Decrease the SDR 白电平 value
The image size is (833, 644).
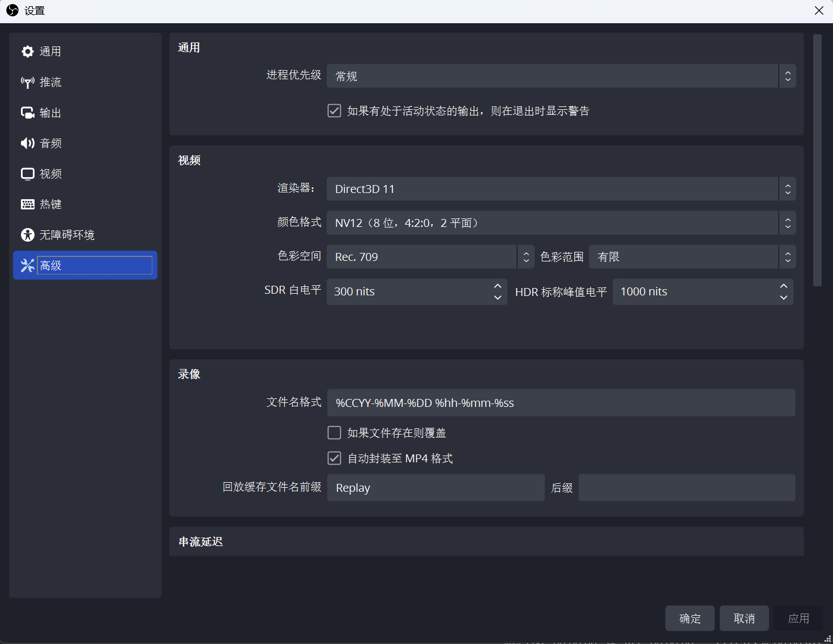point(498,298)
